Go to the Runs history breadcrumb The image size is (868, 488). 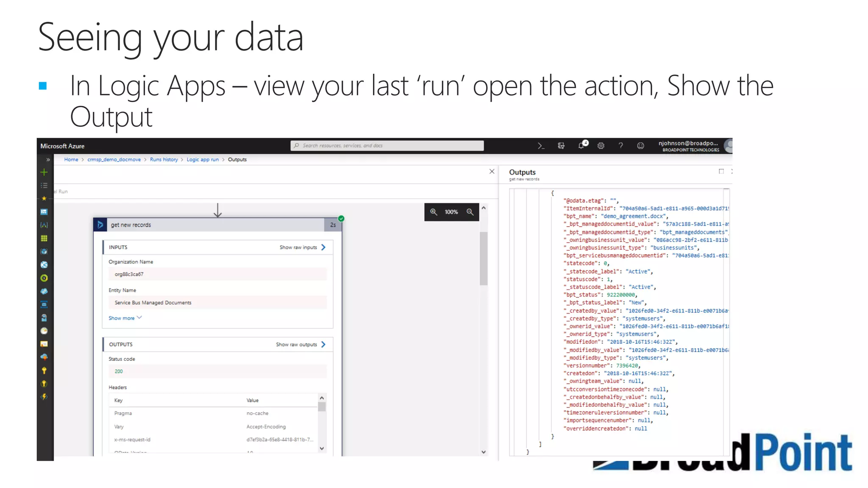[x=164, y=160]
